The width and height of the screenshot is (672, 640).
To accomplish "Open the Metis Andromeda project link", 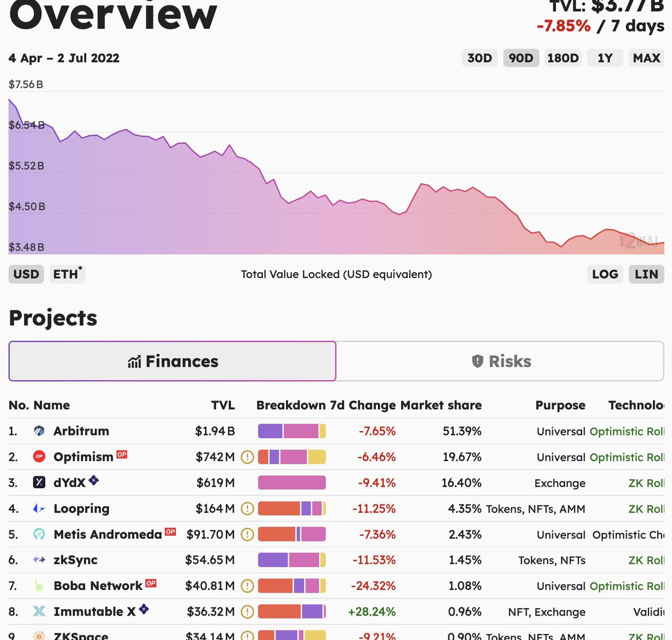I will pos(108,534).
